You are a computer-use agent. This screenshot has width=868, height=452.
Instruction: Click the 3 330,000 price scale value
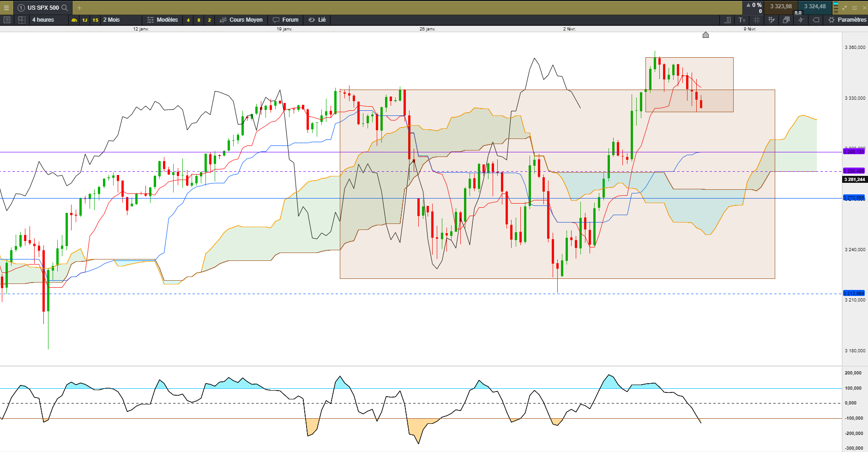coord(855,98)
